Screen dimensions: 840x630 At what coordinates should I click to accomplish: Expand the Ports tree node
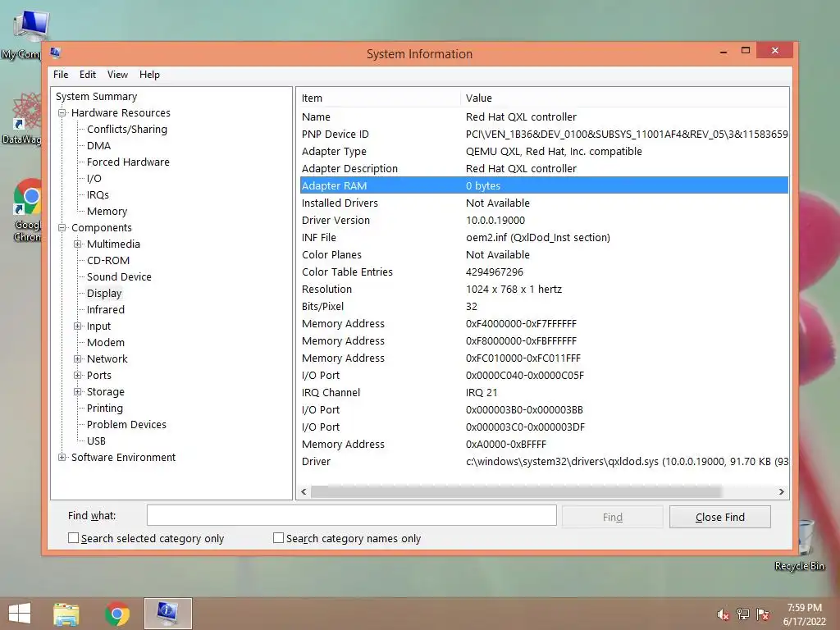tap(78, 376)
